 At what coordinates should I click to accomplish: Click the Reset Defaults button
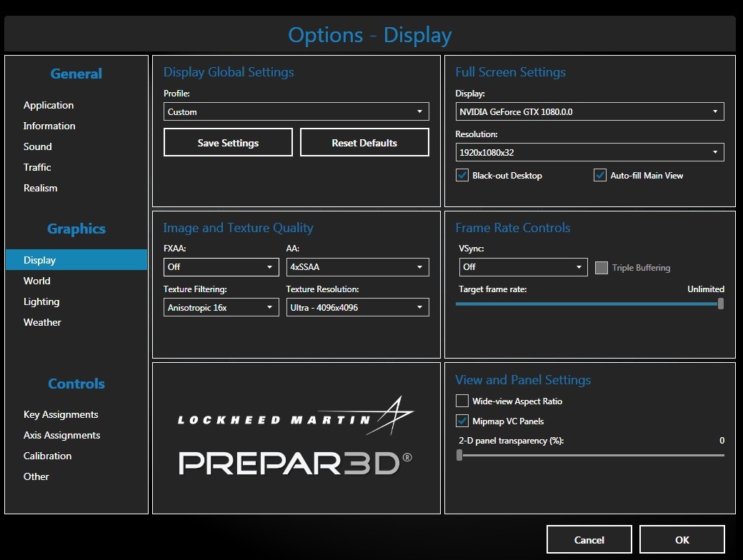point(364,143)
